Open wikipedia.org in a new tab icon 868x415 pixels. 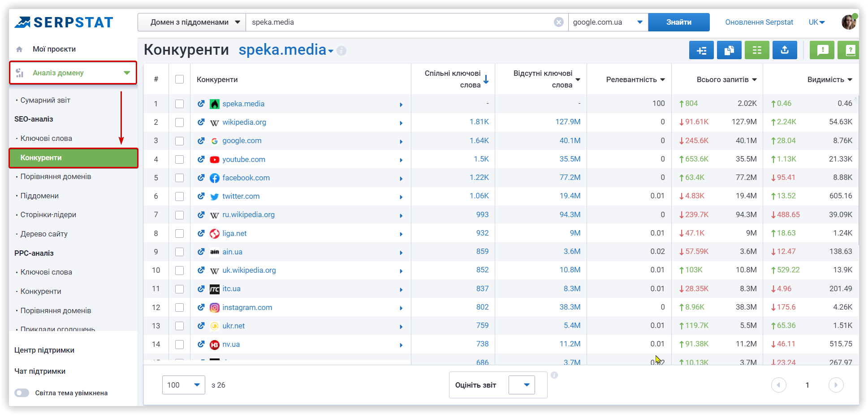[201, 122]
